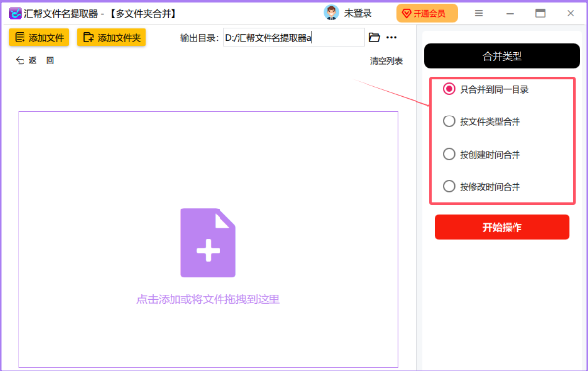Go back with the 返回 button
588x371 pixels.
(x=34, y=60)
